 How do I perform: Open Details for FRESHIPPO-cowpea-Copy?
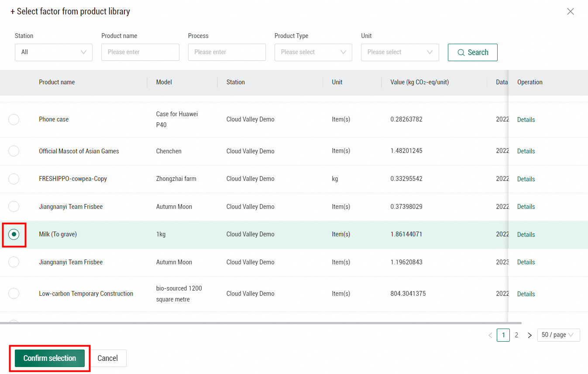pos(526,179)
